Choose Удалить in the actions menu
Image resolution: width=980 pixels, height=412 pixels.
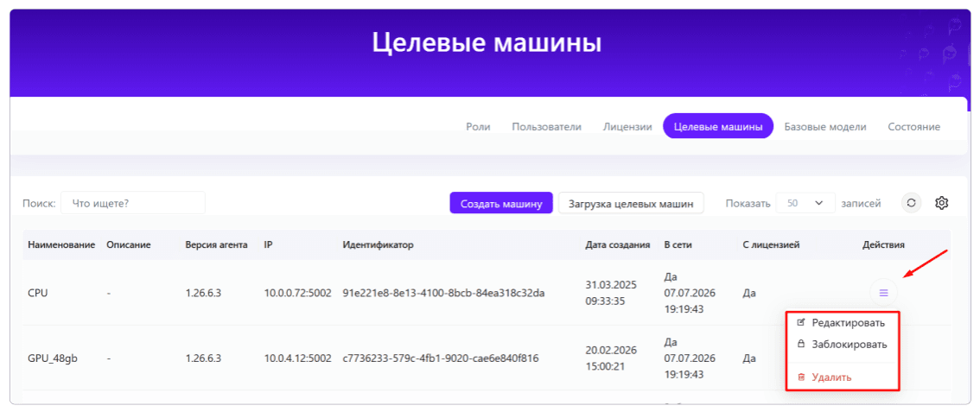click(842, 377)
